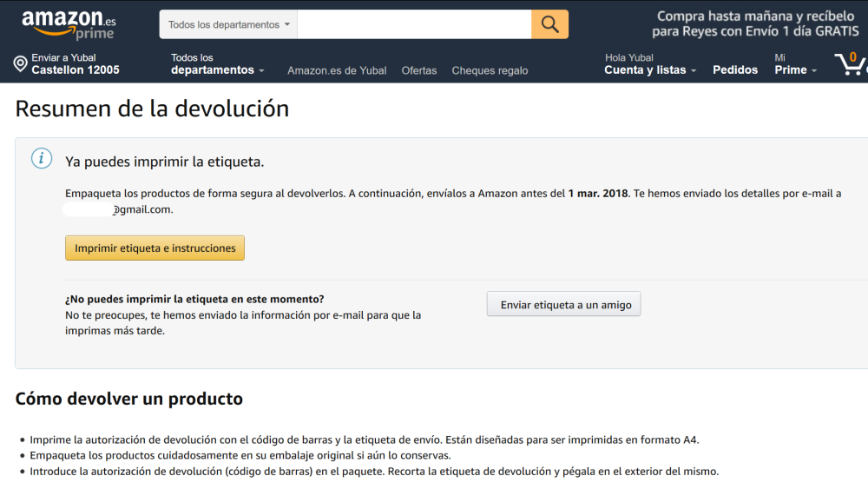
Task: Go to 'Amazon.es de Yubal'
Action: point(337,70)
